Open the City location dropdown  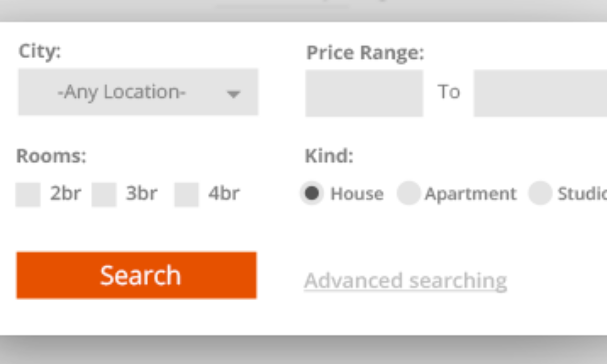point(138,92)
